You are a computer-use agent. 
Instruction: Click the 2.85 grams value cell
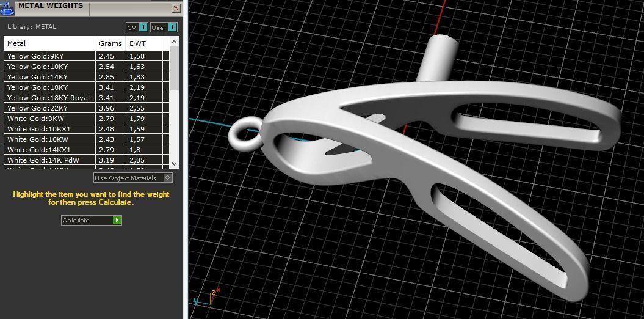[x=110, y=77]
